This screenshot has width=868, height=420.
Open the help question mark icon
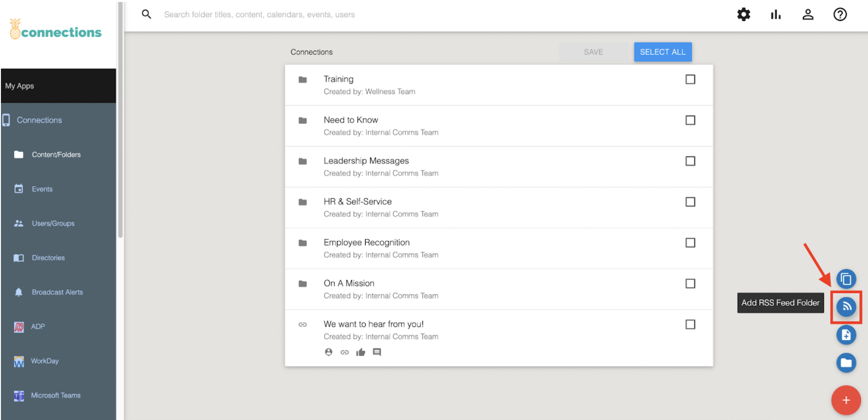840,14
